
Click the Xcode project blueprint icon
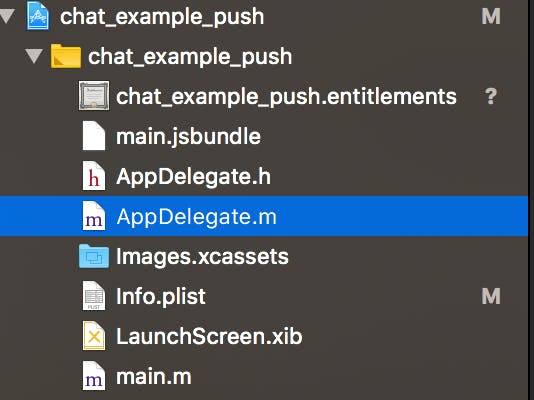[37, 16]
